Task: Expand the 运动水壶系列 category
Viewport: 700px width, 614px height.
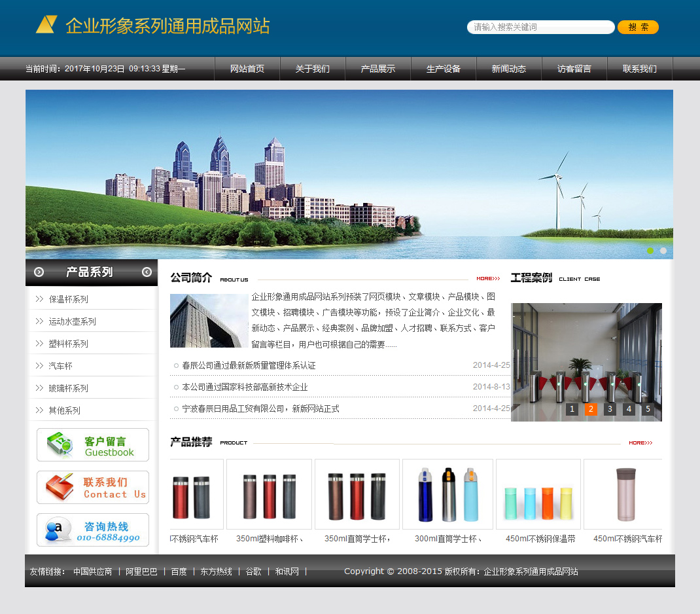Action: [x=72, y=321]
